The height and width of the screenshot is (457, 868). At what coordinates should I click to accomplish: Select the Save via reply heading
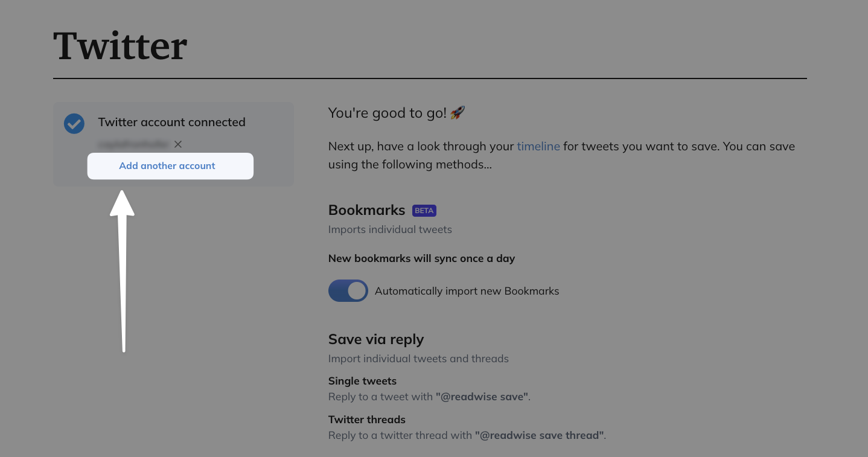pos(376,339)
